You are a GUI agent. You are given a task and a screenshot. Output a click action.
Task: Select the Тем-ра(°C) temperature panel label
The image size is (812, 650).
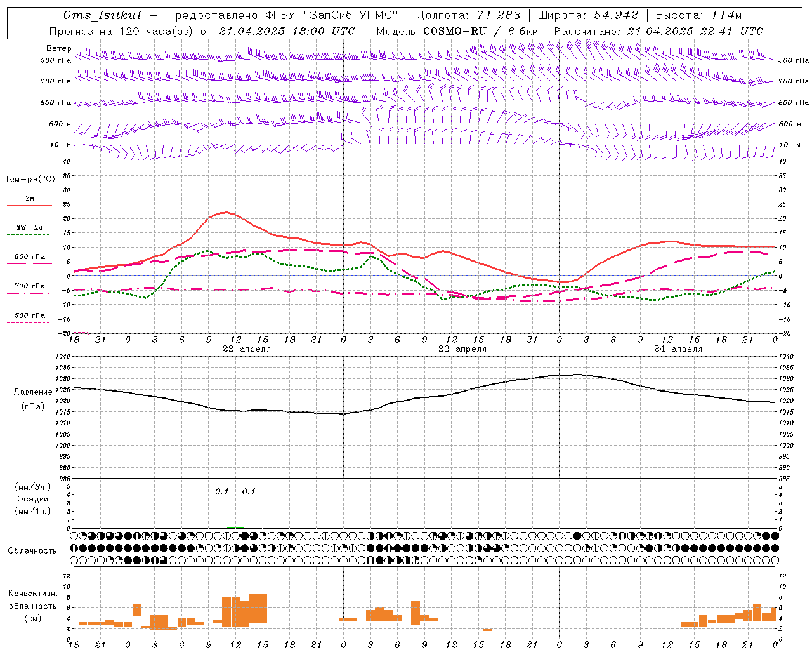click(x=30, y=180)
